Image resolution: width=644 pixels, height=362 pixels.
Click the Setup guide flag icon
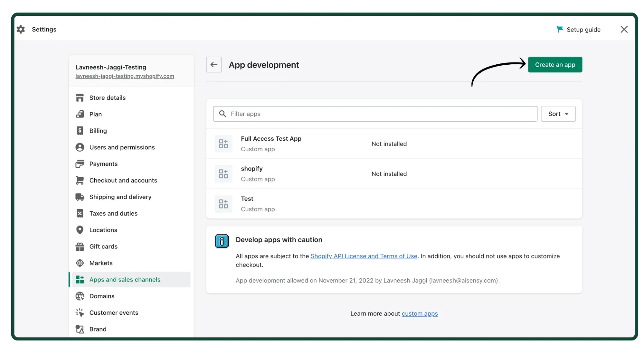[x=560, y=29]
